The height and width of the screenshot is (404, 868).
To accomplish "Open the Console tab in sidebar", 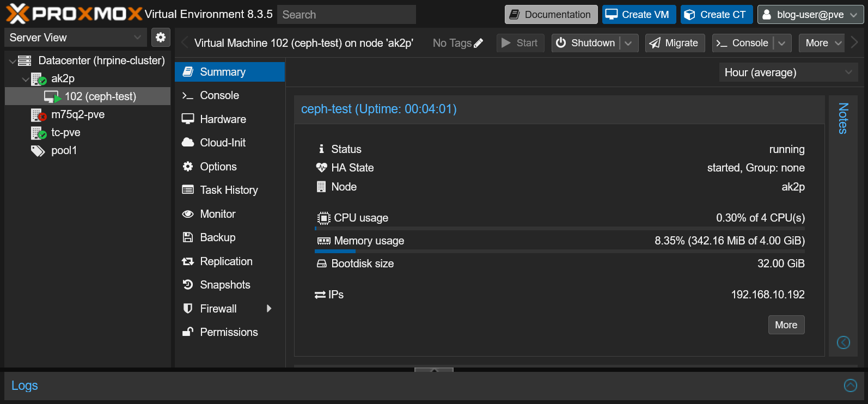I will coord(230,95).
